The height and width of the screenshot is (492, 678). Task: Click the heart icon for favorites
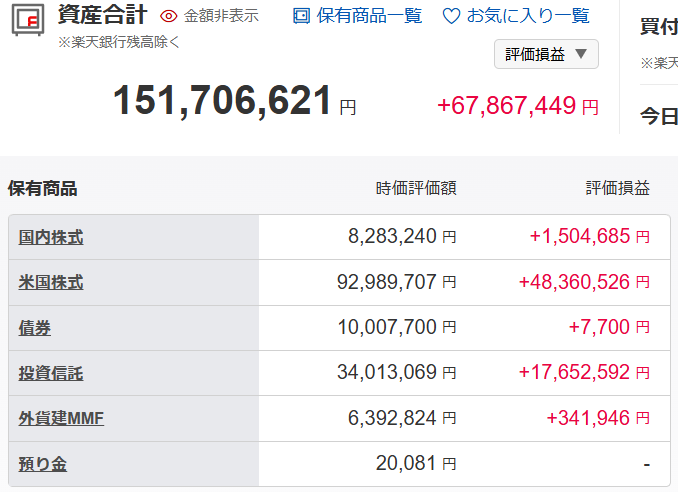pos(451,17)
